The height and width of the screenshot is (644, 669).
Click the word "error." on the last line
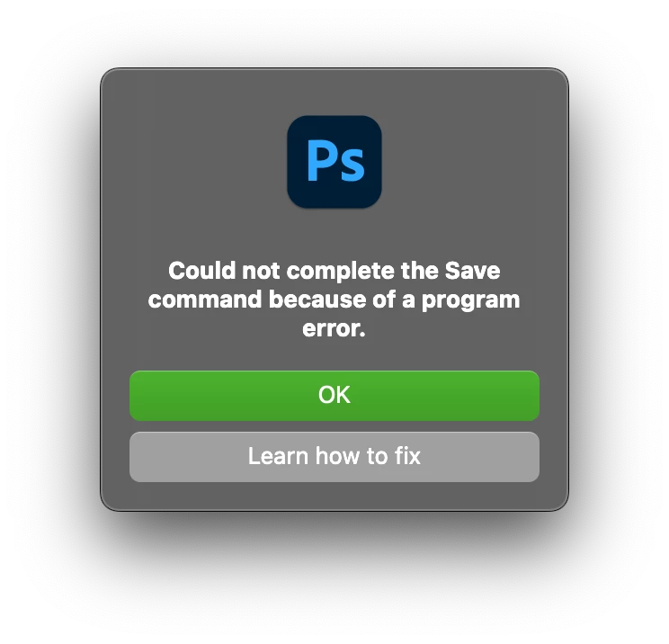(334, 329)
